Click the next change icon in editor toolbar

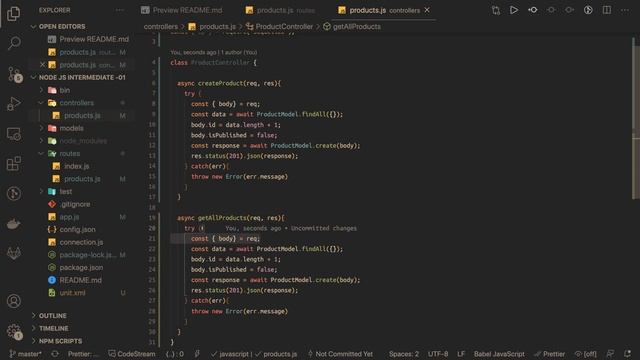click(x=569, y=10)
